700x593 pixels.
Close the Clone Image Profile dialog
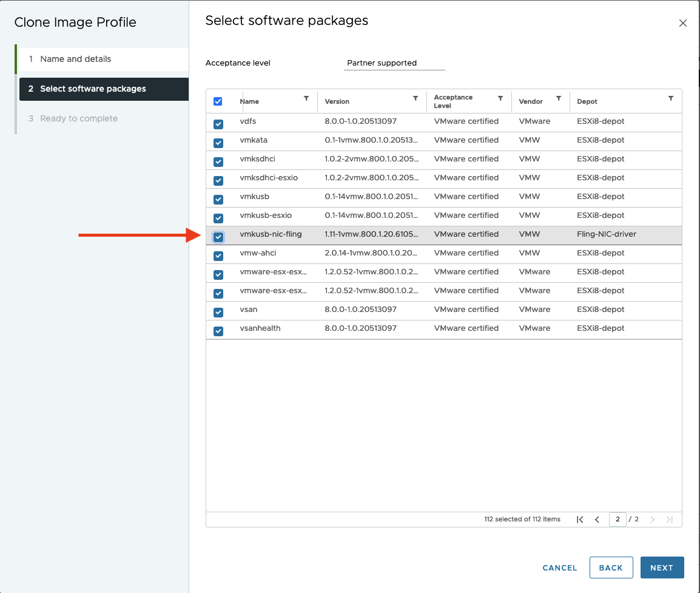click(683, 24)
